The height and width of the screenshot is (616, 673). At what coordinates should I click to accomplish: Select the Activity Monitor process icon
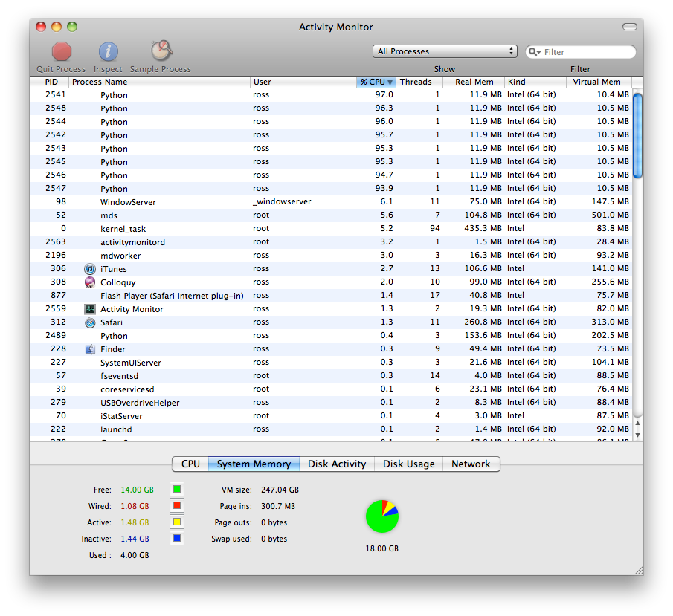90,309
